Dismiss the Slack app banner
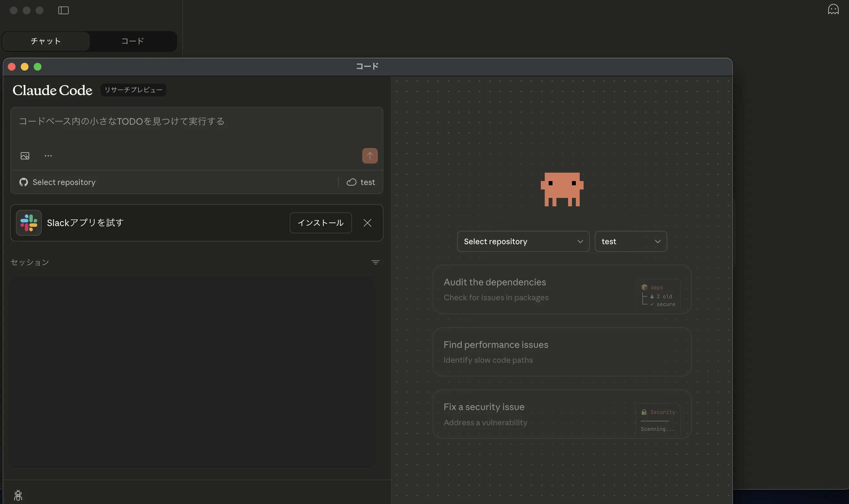This screenshot has width=849, height=504. point(367,223)
